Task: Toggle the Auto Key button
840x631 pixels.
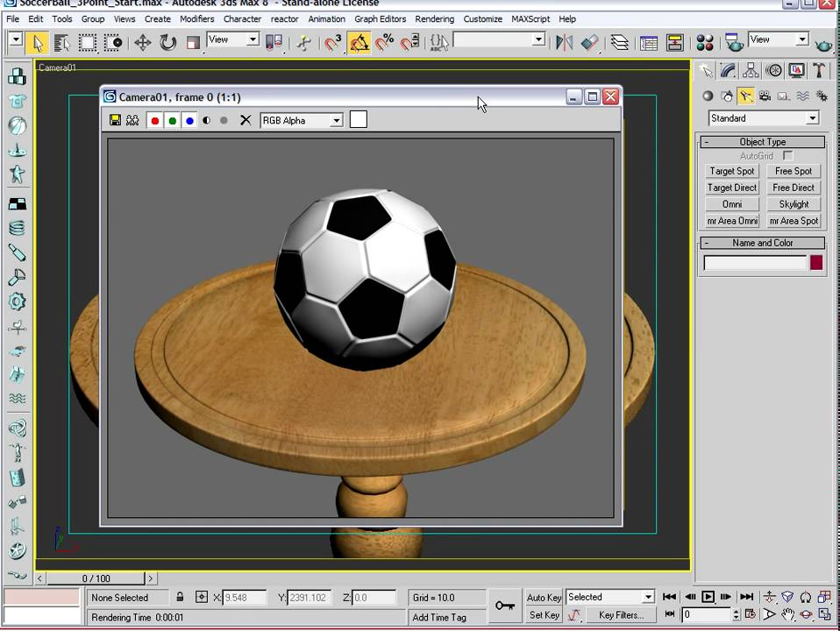Action: [544, 597]
